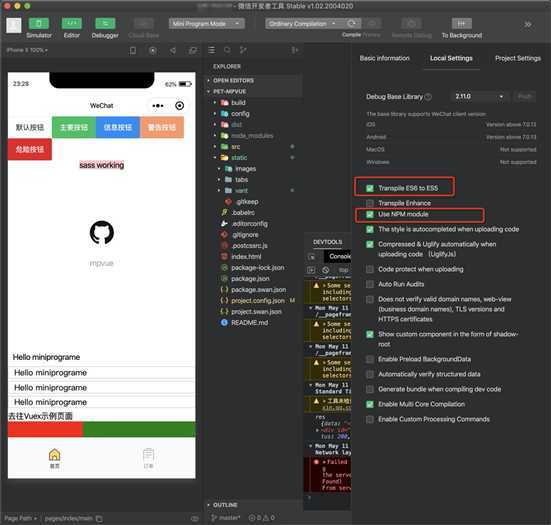
Task: Switch to Basic Information tab
Action: click(x=384, y=58)
